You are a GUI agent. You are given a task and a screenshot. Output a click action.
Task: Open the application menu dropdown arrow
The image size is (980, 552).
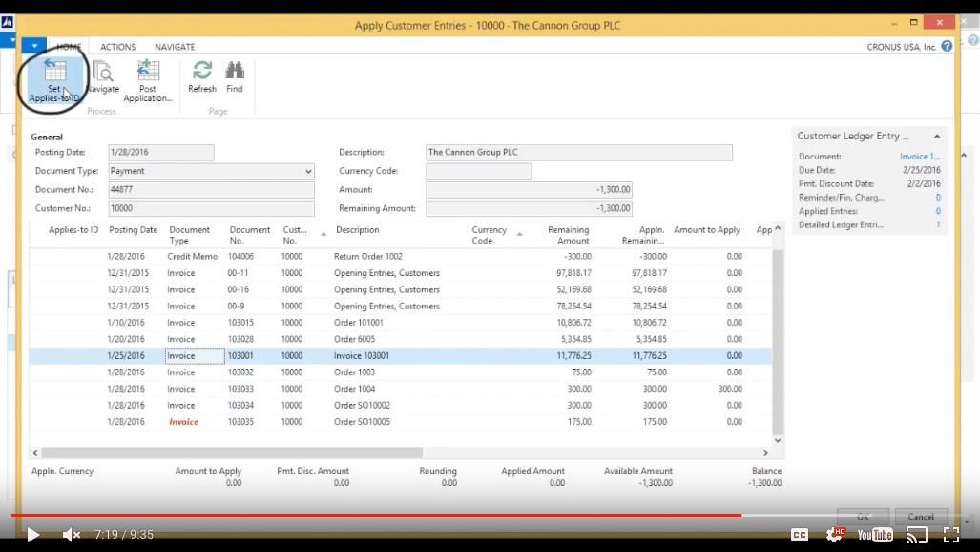click(x=33, y=46)
